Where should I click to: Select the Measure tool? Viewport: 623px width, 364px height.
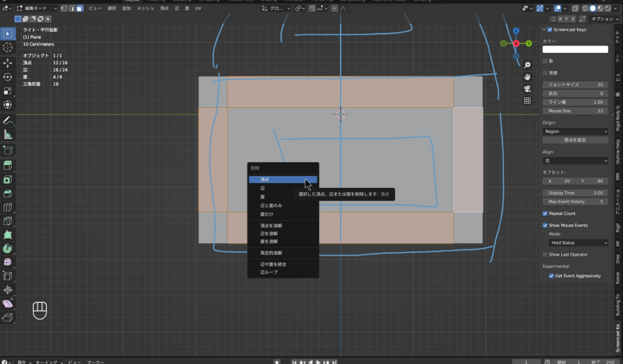8,135
